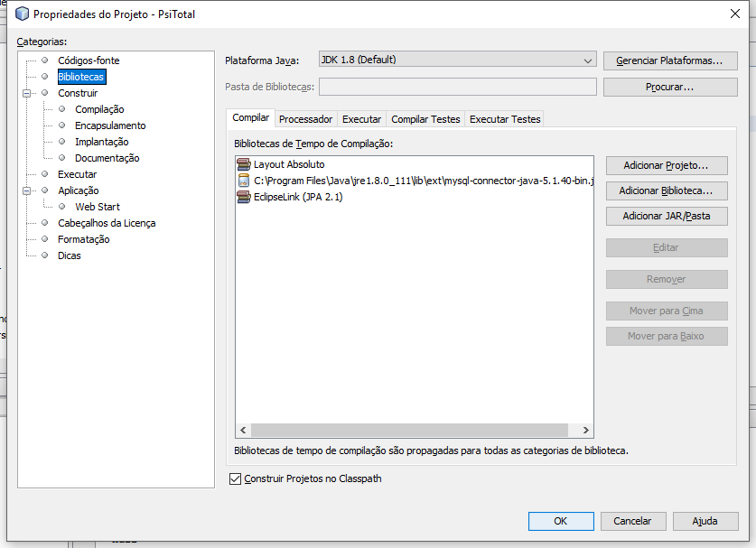Click the bullet icon beside Encapsulamento
The height and width of the screenshot is (548, 756).
point(61,125)
